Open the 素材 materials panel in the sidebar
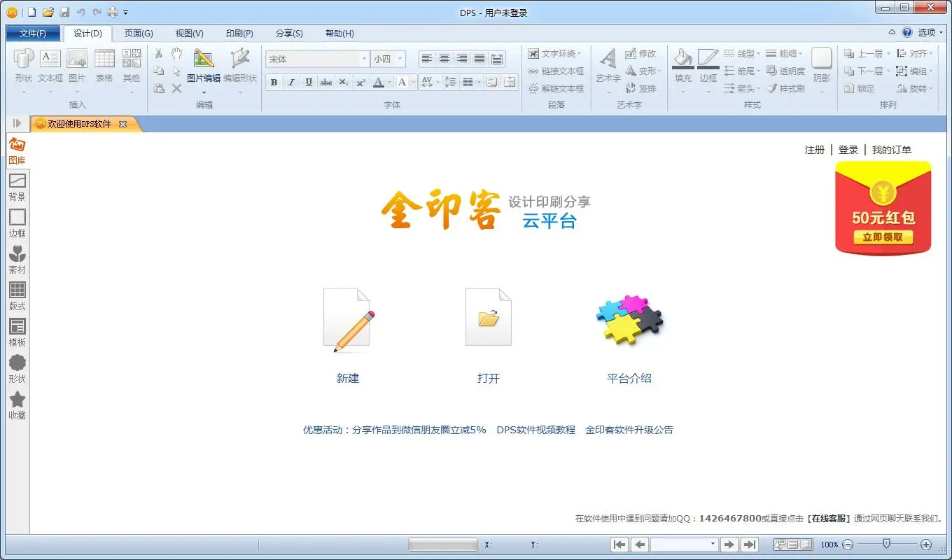This screenshot has width=952, height=560. point(17,260)
